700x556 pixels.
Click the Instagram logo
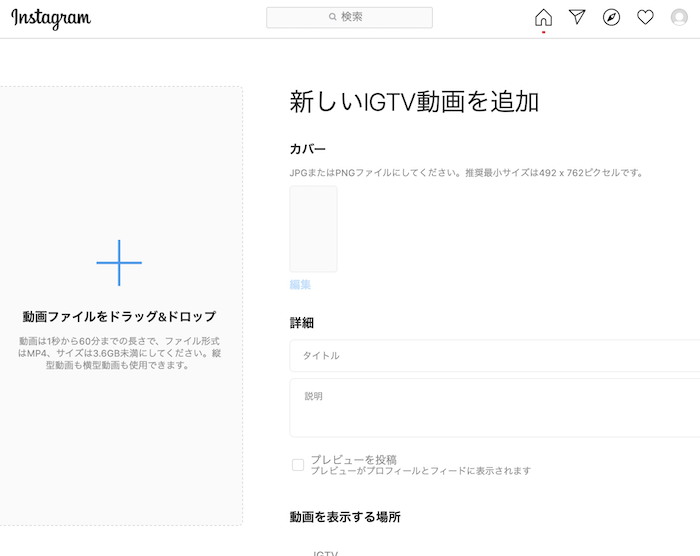[51, 18]
